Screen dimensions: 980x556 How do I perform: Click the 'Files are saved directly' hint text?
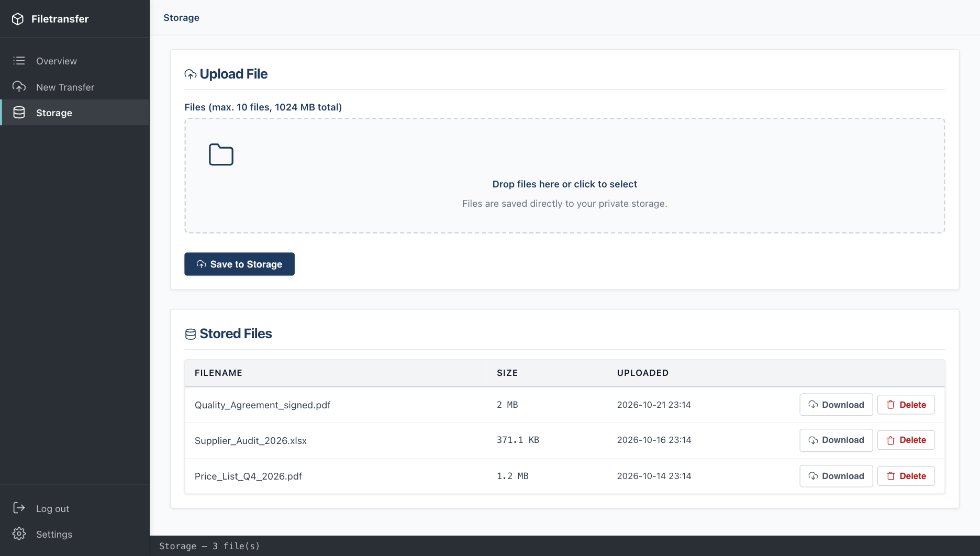(x=564, y=204)
